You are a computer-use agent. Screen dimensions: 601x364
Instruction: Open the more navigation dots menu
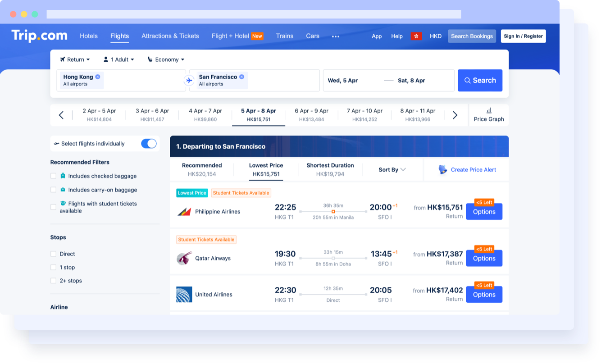336,36
